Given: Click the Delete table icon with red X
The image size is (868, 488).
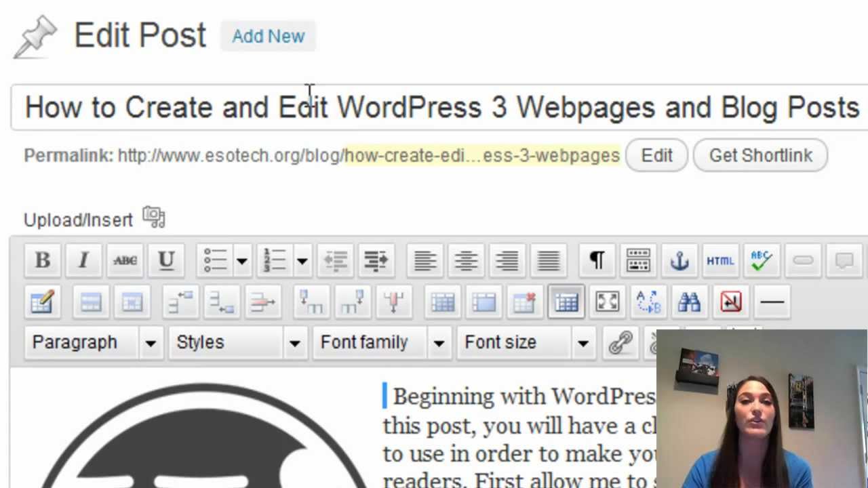Looking at the screenshot, I should [525, 302].
